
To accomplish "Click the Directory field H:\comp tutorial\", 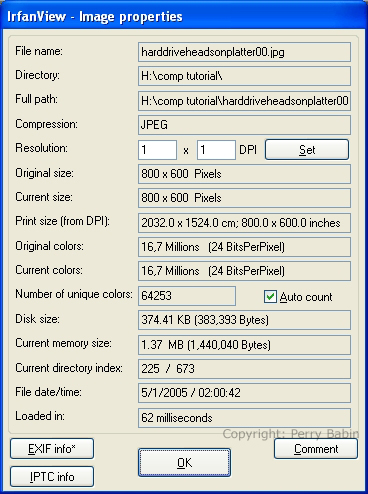I will [244, 76].
